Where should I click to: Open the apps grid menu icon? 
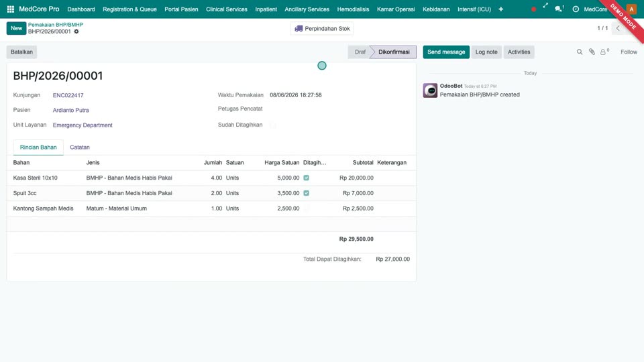coord(11,9)
